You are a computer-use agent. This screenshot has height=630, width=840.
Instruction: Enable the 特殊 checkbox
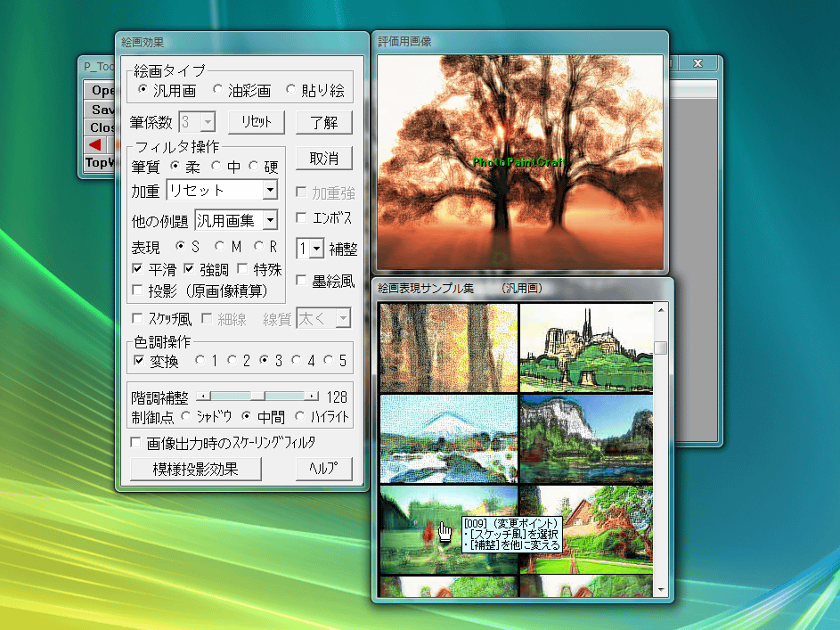(x=242, y=268)
